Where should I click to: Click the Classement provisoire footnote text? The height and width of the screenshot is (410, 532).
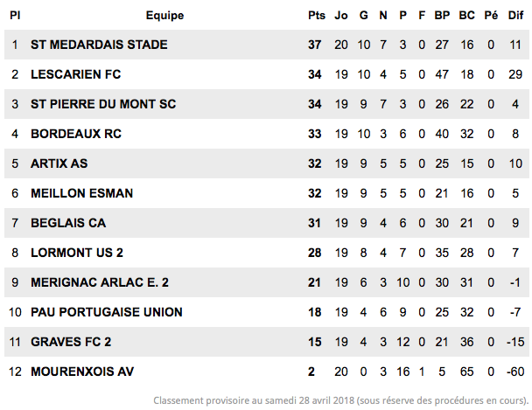point(341,400)
